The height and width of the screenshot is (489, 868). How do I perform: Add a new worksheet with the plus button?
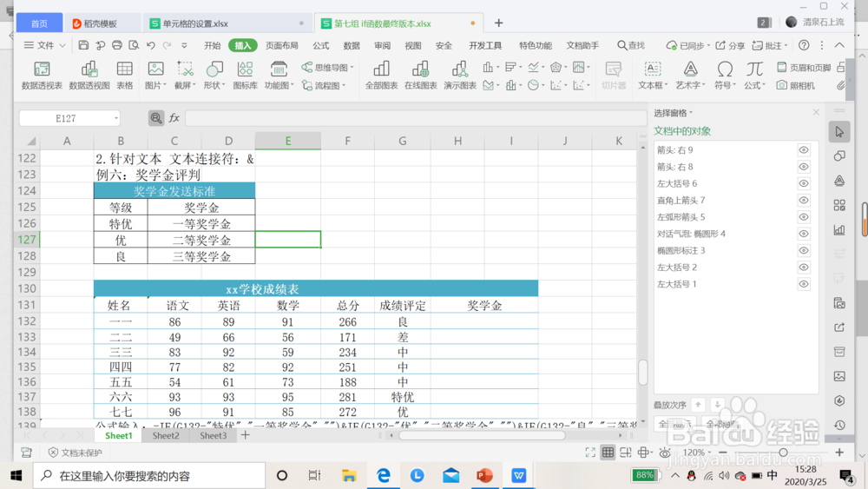(x=246, y=435)
